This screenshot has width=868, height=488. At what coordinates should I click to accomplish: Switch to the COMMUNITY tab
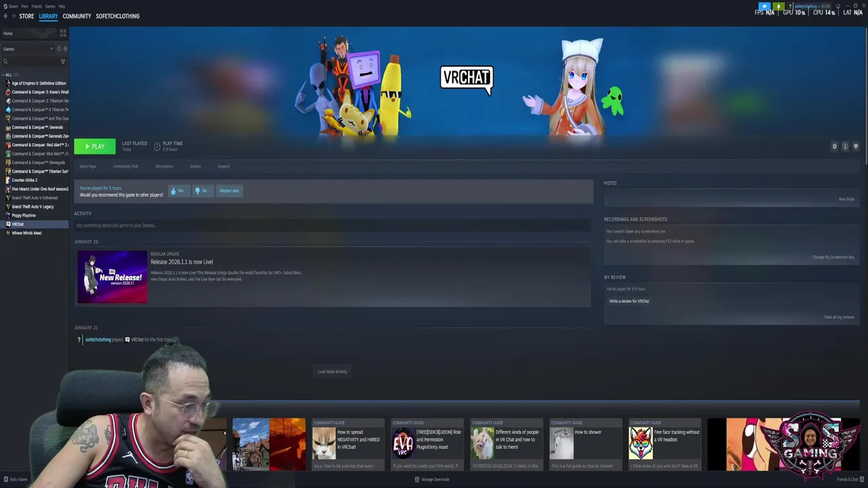point(77,16)
